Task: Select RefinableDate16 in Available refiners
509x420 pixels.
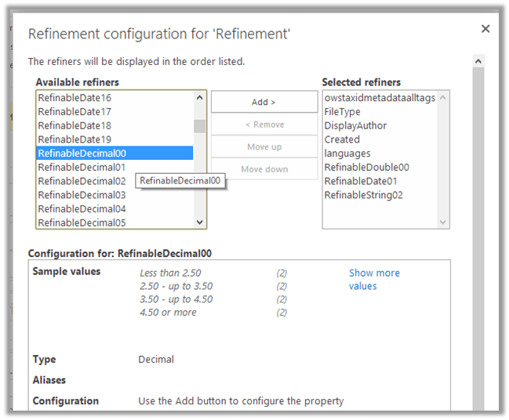Action: click(x=75, y=98)
